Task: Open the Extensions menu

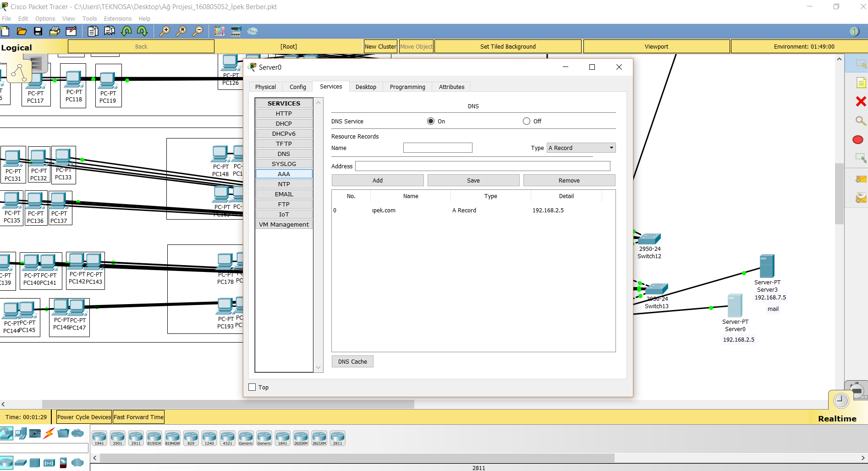Action: point(117,18)
